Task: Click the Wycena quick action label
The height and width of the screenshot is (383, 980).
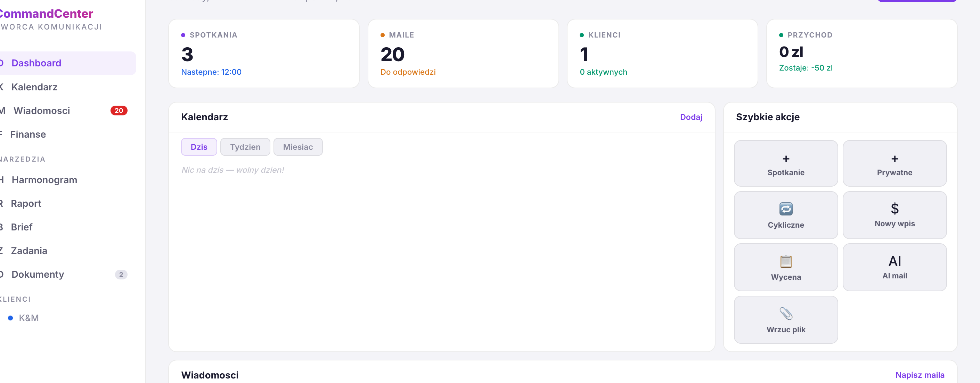Action: point(786,277)
